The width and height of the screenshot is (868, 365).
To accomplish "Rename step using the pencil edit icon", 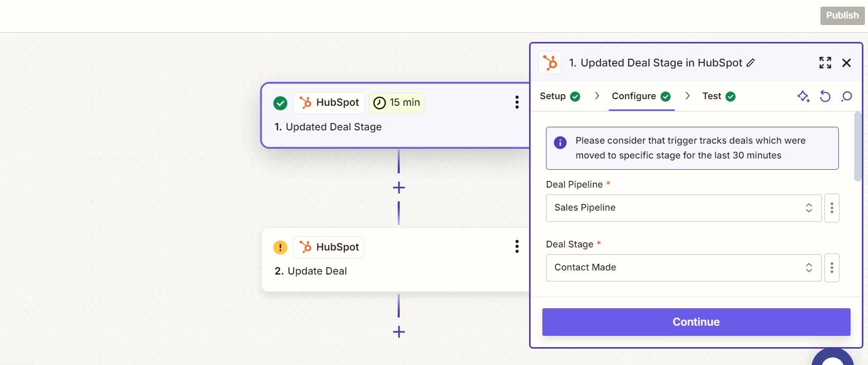I will [750, 63].
